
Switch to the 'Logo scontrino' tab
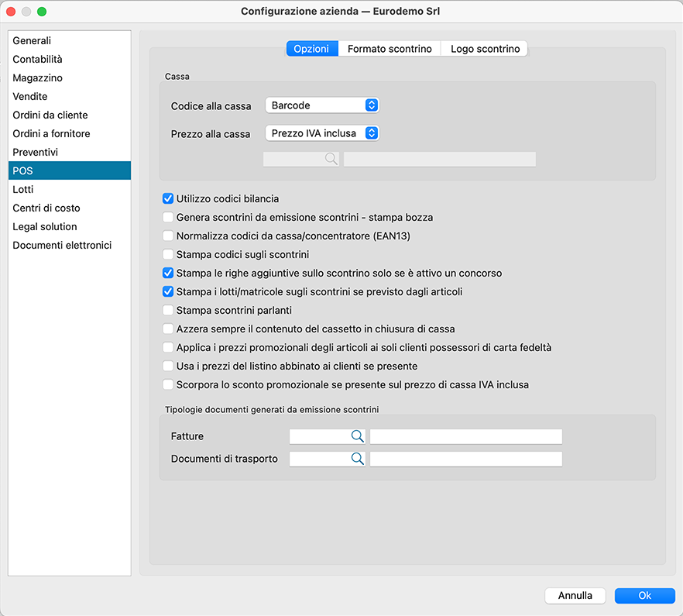click(485, 49)
